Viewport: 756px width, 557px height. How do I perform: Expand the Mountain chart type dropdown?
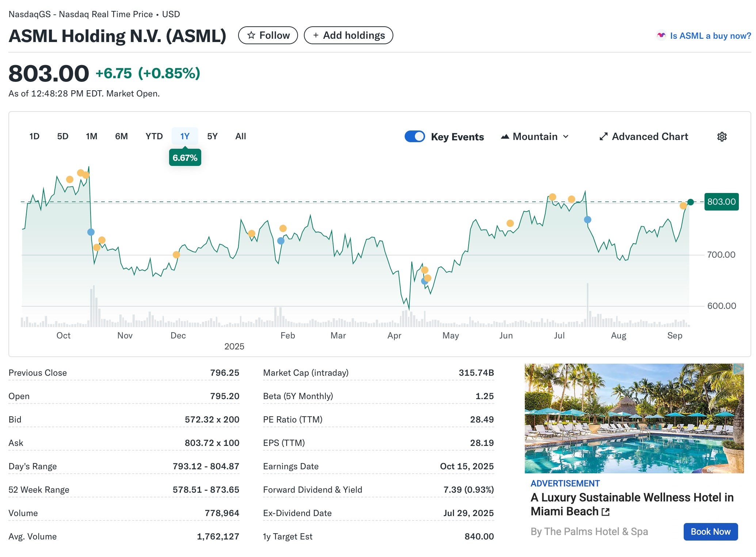(x=535, y=137)
